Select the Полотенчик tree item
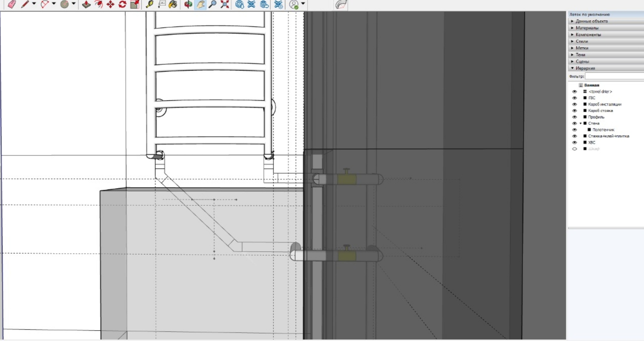The image size is (644, 341). pyautogui.click(x=603, y=130)
